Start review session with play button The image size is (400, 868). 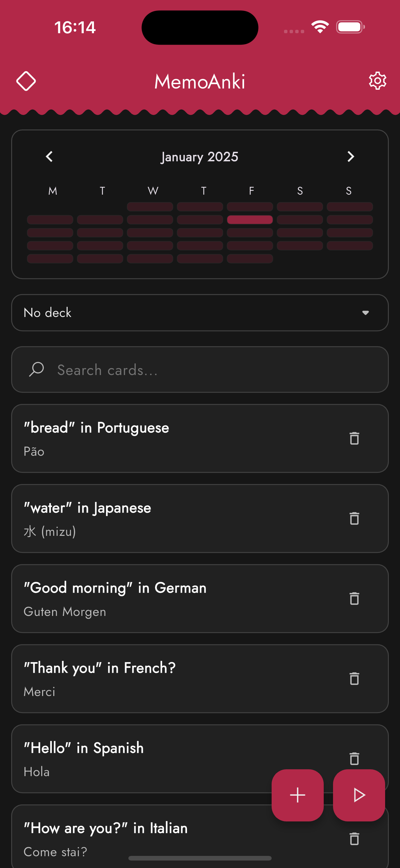click(x=359, y=795)
